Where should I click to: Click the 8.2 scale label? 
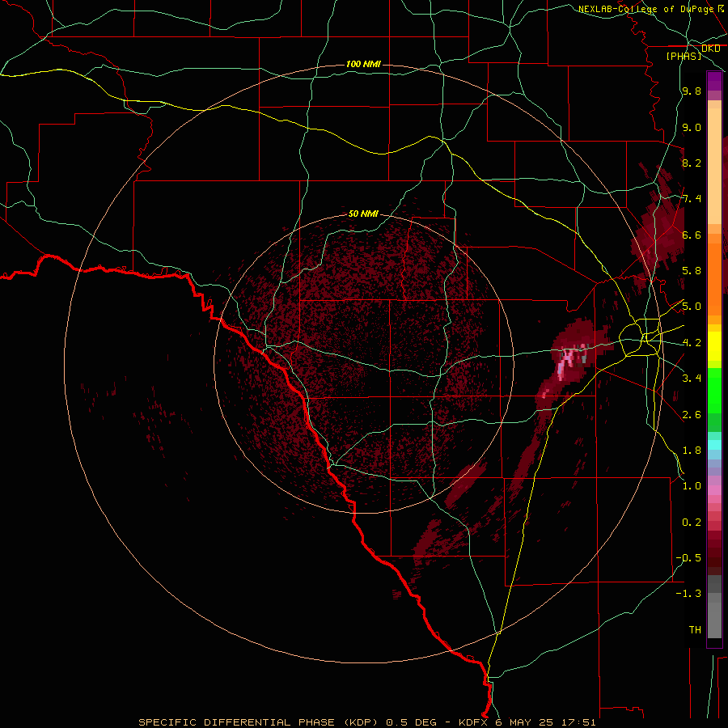692,163
